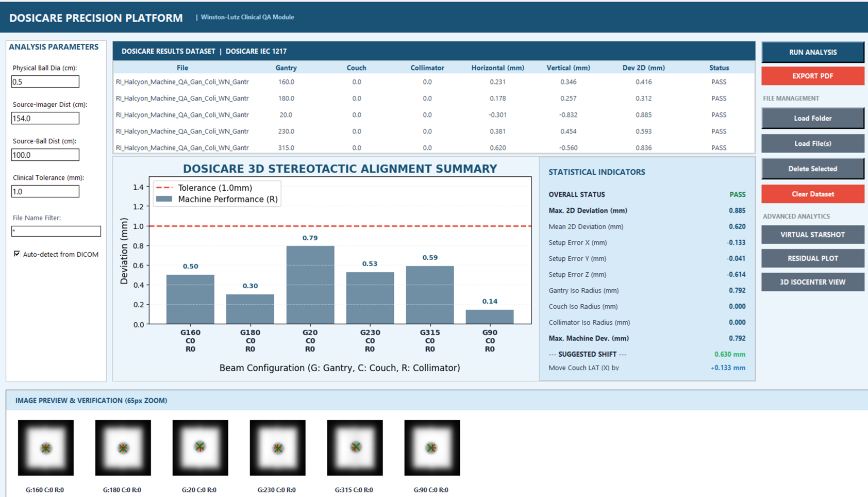The width and height of the screenshot is (868, 497).
Task: Click the IMAGE PREVIEW & VERIFICATION header
Action: [91, 400]
